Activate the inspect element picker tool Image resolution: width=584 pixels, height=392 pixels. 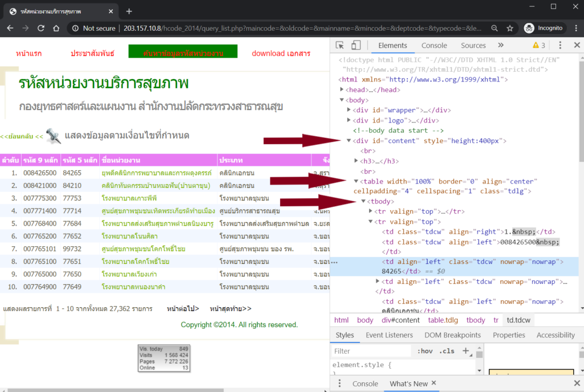(340, 46)
